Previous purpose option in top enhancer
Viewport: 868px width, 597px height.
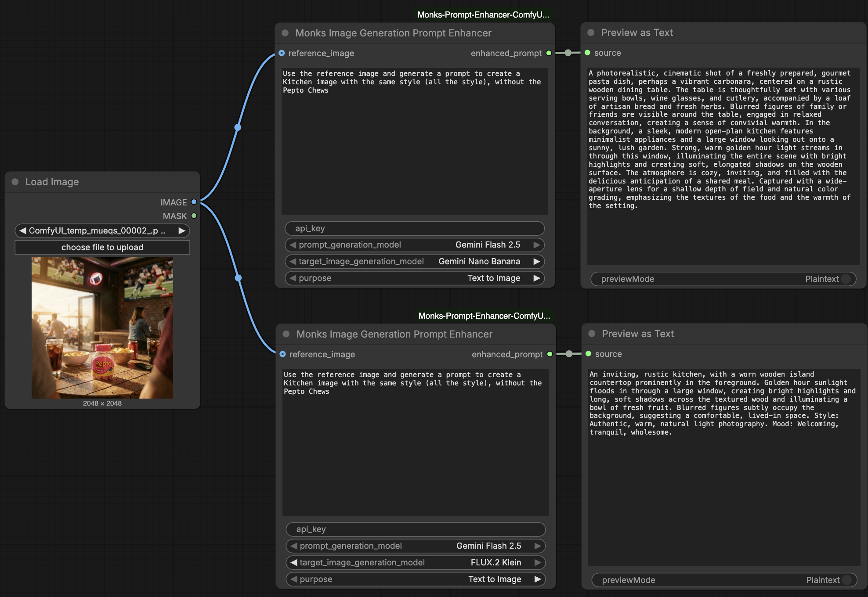pyautogui.click(x=293, y=278)
